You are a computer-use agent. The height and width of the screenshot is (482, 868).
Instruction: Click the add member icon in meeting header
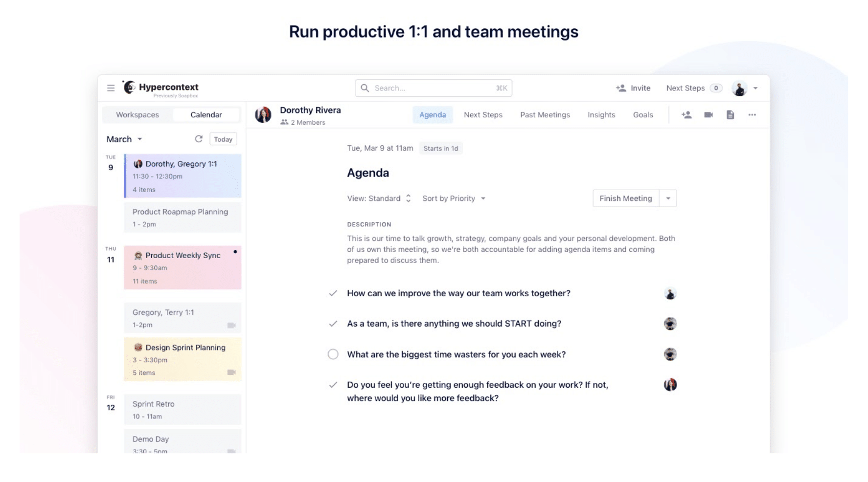coord(686,115)
